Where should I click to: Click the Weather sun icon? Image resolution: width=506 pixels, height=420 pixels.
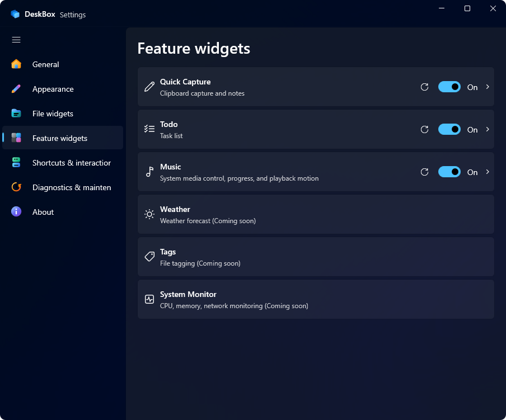(x=149, y=214)
